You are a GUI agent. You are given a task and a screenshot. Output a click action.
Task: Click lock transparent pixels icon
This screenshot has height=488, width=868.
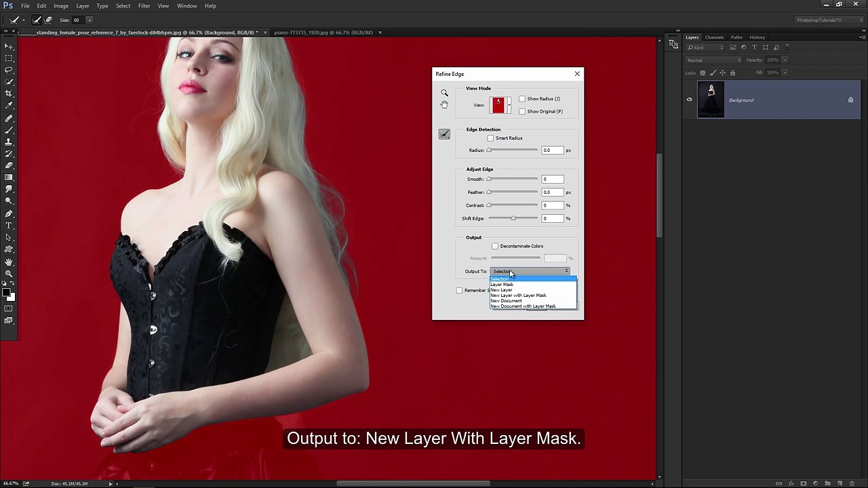coord(703,73)
